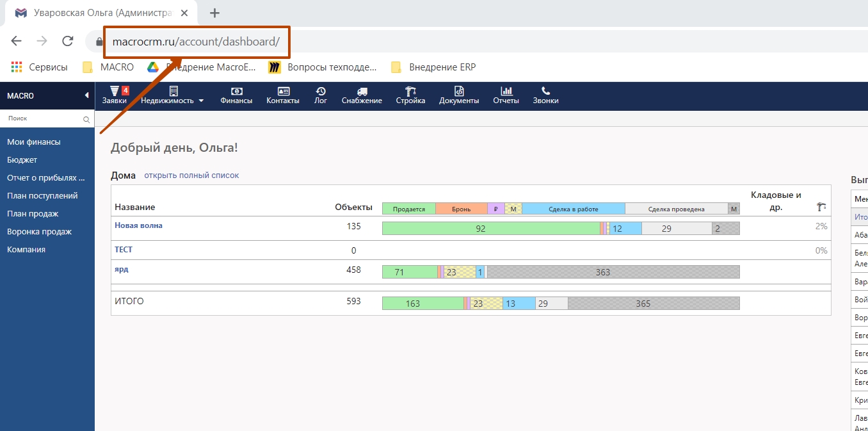Open the Финансы money icon

236,91
